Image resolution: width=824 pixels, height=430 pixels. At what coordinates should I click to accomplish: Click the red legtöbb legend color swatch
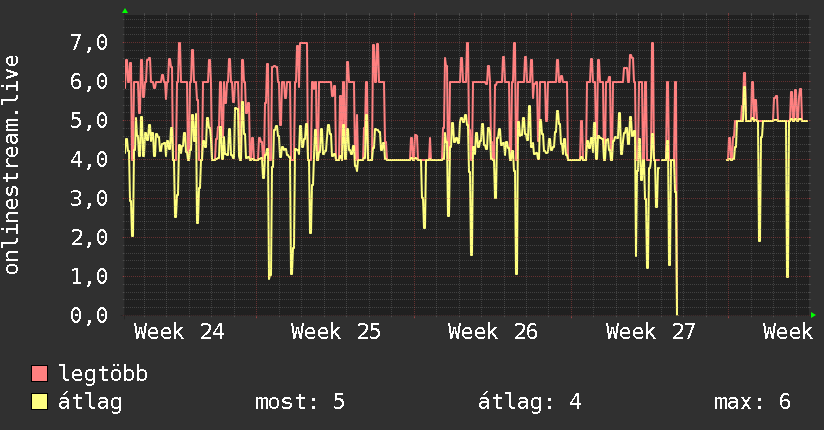coord(39,373)
